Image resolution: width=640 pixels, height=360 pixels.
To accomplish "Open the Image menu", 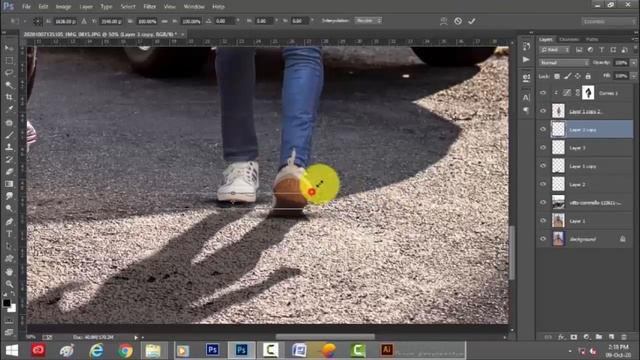I will pyautogui.click(x=63, y=7).
